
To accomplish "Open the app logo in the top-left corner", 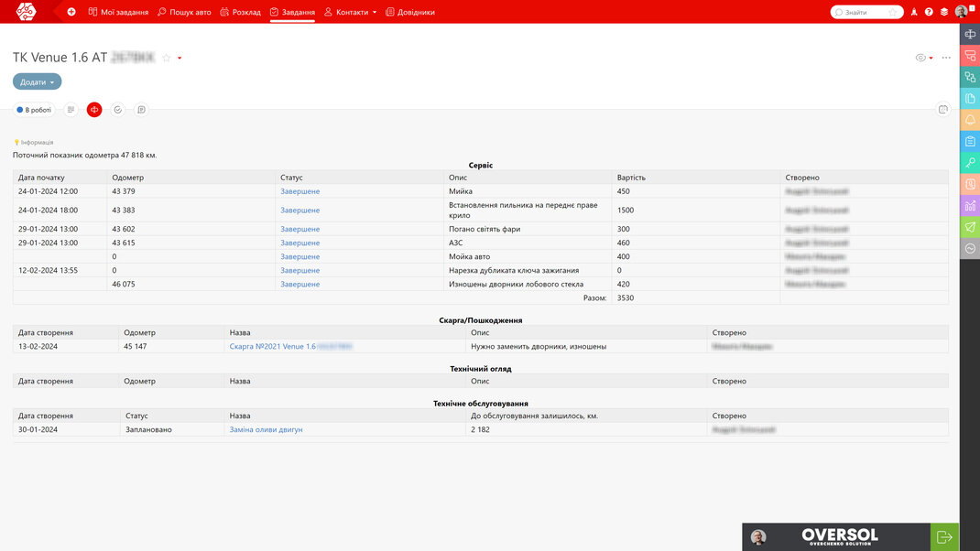I will click(x=26, y=12).
